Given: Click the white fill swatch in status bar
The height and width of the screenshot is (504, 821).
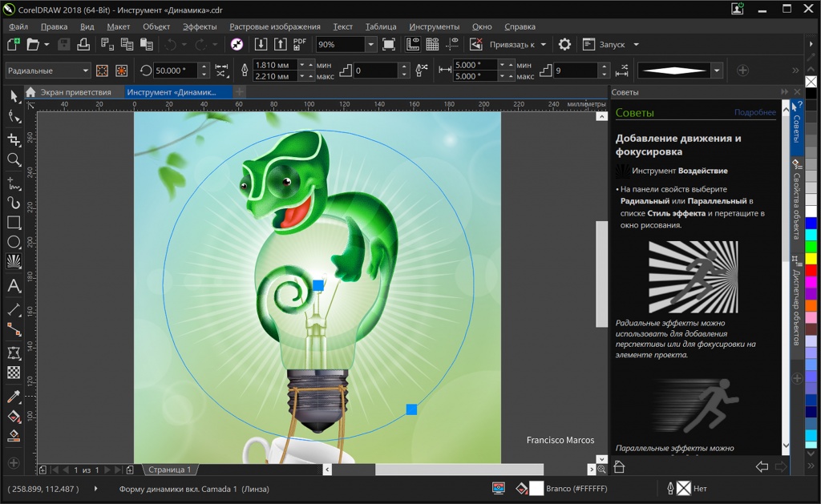Looking at the screenshot, I should [536, 489].
